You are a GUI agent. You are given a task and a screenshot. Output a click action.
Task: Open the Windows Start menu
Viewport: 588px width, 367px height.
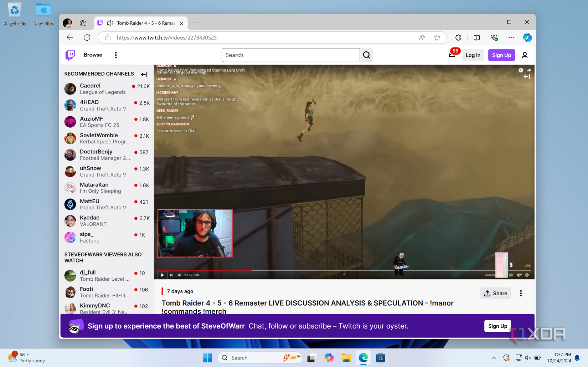(x=207, y=358)
